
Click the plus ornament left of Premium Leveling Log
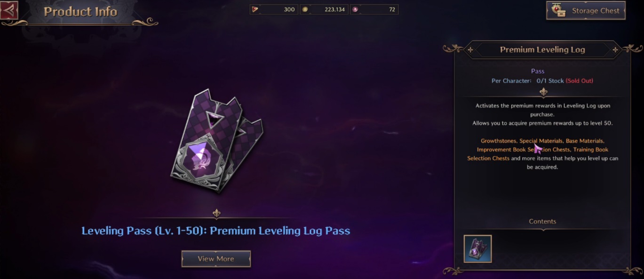coord(470,49)
